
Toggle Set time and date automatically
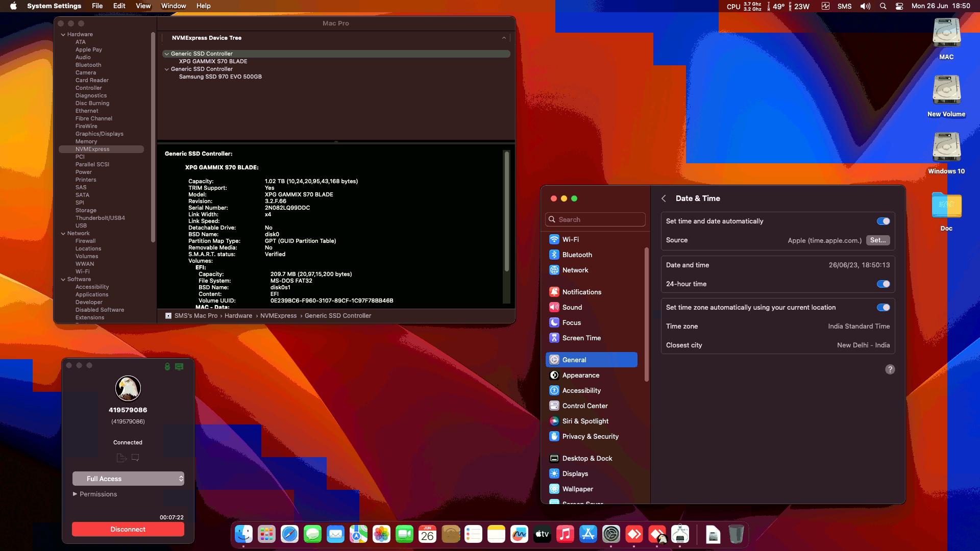(x=883, y=221)
